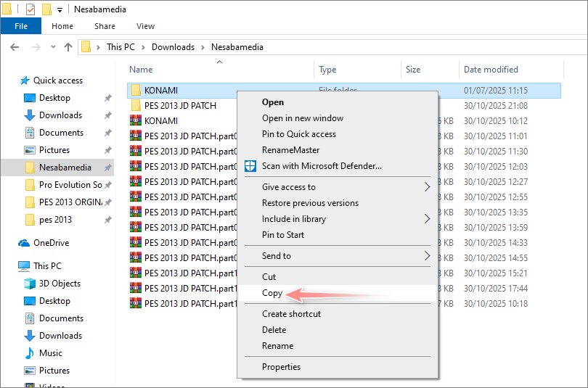Click the OneDrive cloud icon
Image resolution: width=588 pixels, height=388 pixels.
click(x=24, y=243)
